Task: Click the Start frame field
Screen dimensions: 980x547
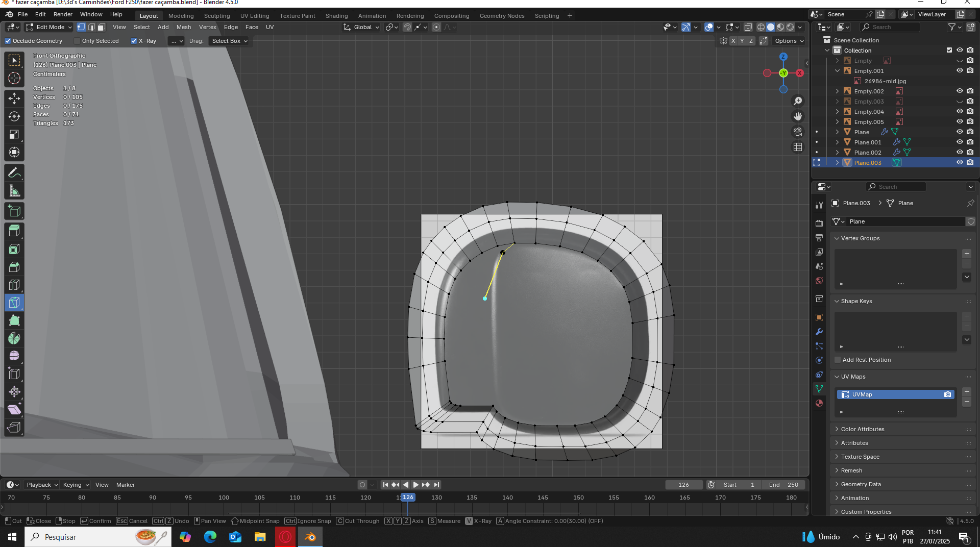Action: coord(739,485)
